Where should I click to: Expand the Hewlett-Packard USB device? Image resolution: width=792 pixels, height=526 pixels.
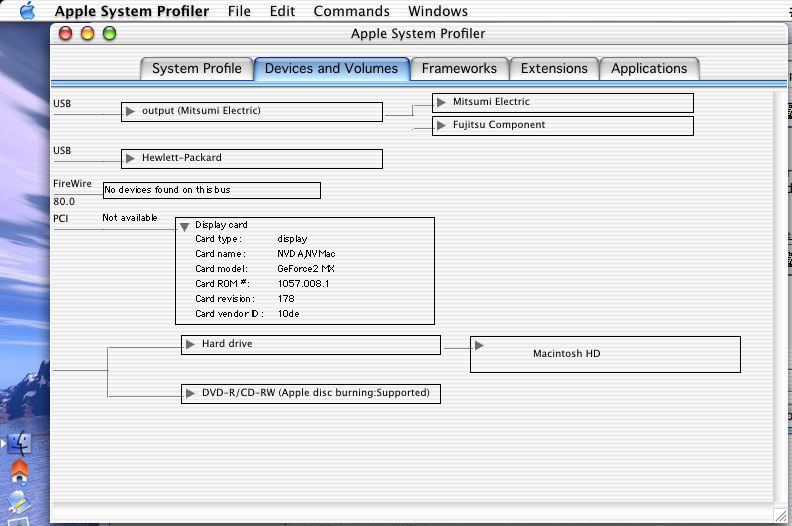[x=130, y=158]
